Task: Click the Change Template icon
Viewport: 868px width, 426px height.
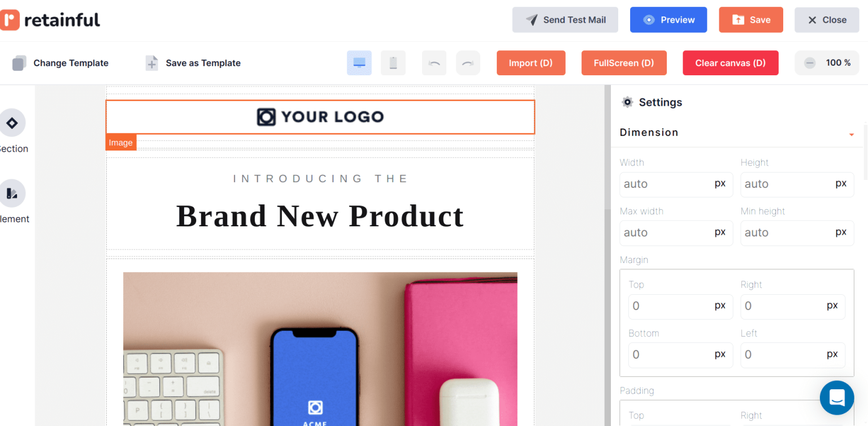Action: pyautogui.click(x=19, y=63)
